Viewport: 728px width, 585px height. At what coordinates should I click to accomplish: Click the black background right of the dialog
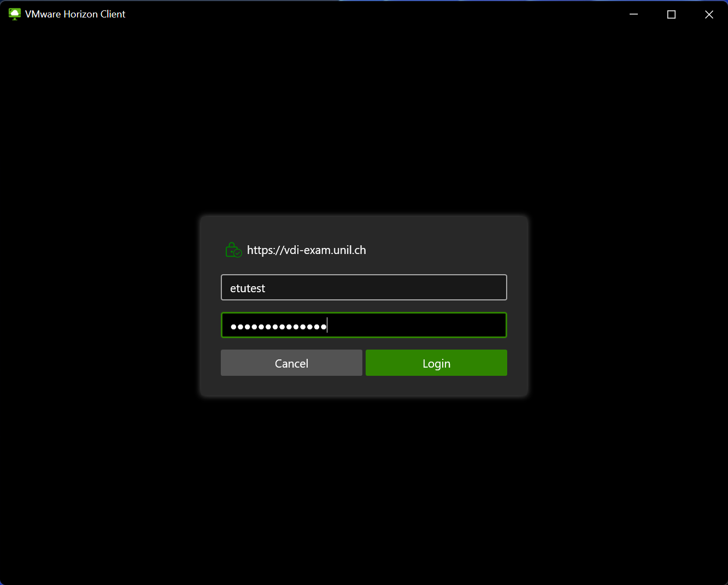629,306
